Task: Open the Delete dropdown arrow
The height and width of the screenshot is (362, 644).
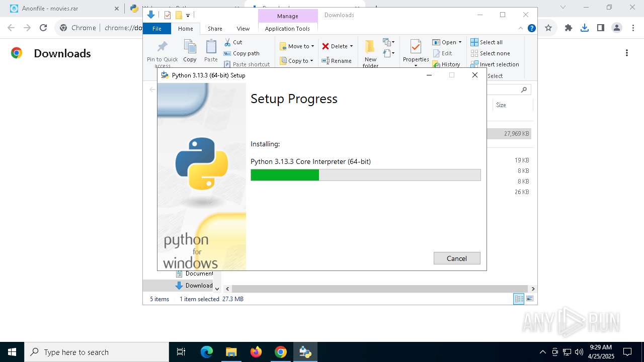Action: (351, 46)
